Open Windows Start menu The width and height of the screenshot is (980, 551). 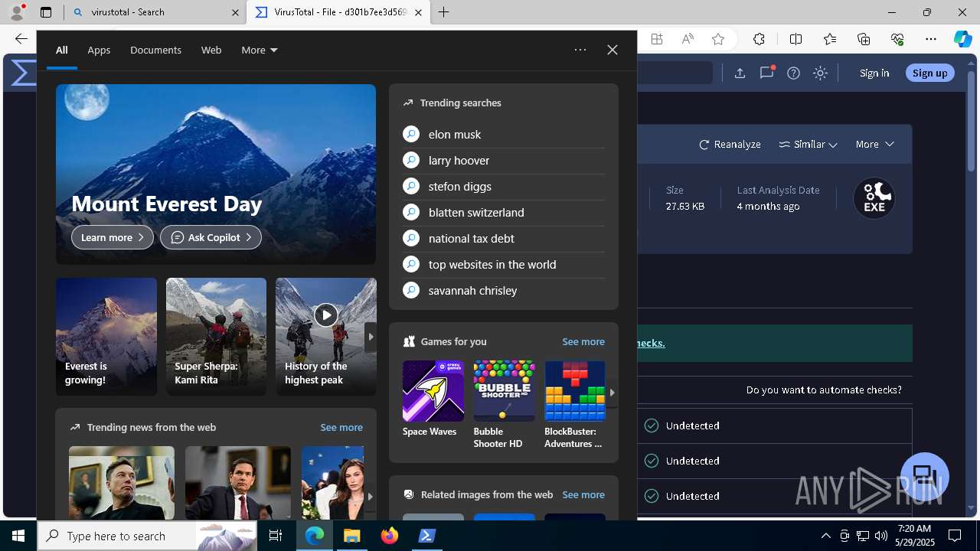click(x=18, y=536)
